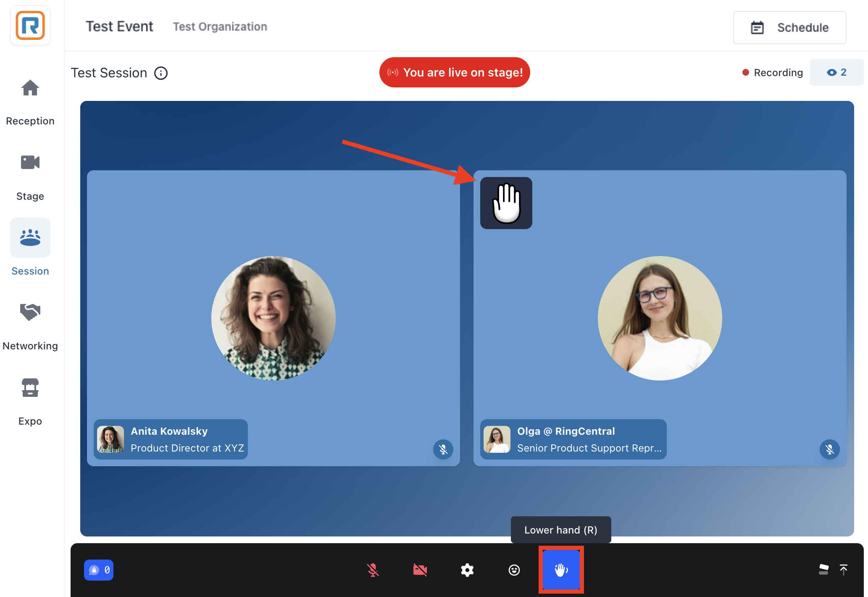
Task: Click the layout switch icon in toolbar
Action: tap(824, 570)
